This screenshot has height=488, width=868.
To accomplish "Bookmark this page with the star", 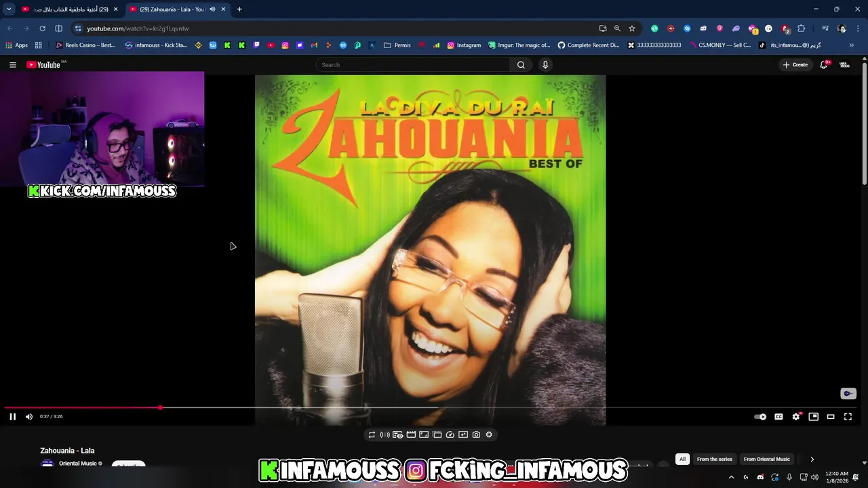I will tap(632, 28).
